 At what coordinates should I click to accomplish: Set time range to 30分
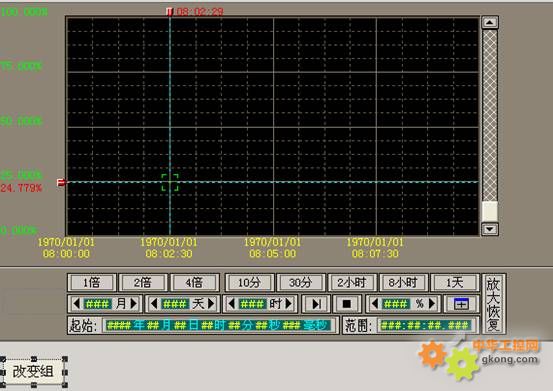point(300,282)
